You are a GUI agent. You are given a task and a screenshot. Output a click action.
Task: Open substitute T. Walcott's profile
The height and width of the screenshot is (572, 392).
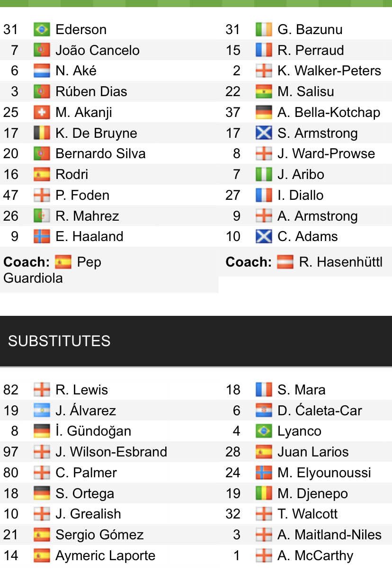click(308, 514)
